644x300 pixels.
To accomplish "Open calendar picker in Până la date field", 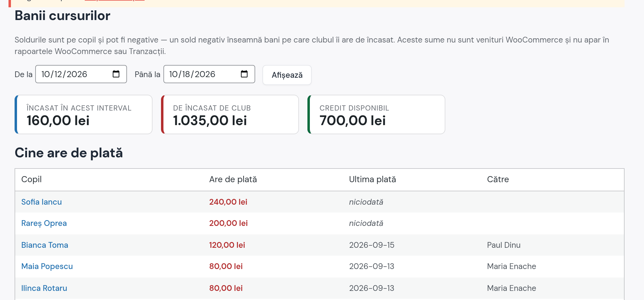I will (244, 74).
